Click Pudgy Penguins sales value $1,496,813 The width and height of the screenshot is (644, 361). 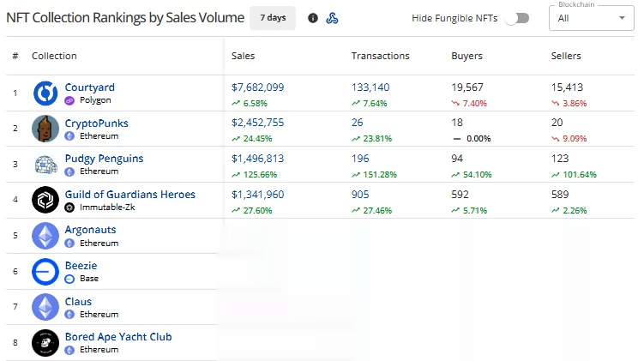click(x=257, y=159)
